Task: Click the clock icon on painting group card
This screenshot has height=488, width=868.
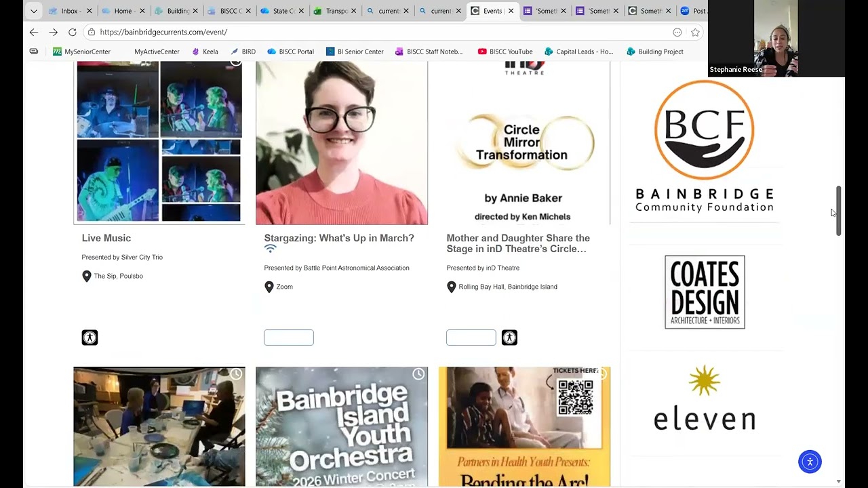Action: coord(236,374)
